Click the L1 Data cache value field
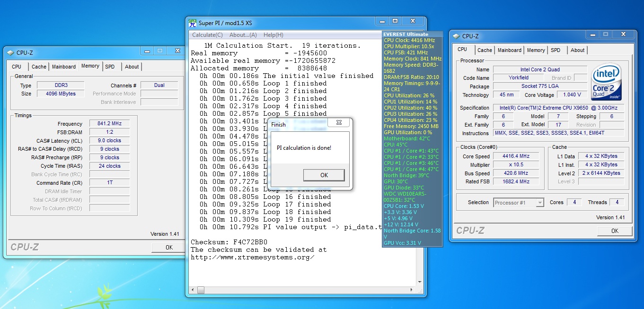The height and width of the screenshot is (309, 644). click(x=601, y=156)
